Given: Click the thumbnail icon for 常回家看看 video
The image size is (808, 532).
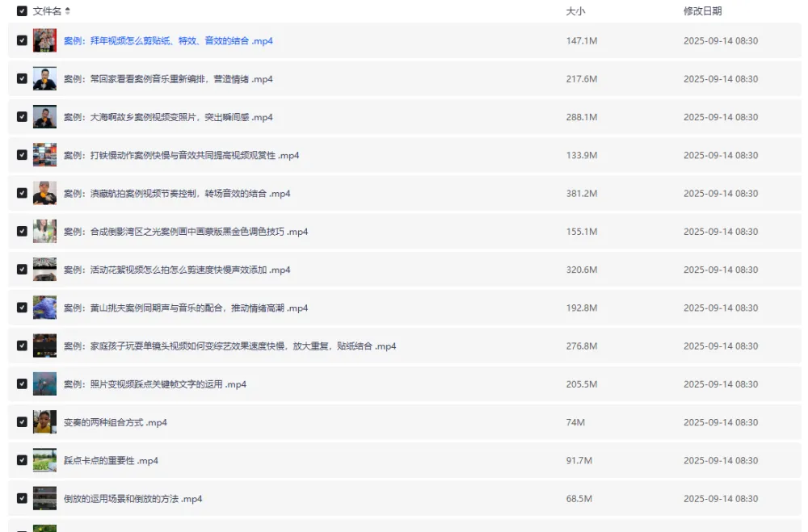Looking at the screenshot, I should pos(44,79).
